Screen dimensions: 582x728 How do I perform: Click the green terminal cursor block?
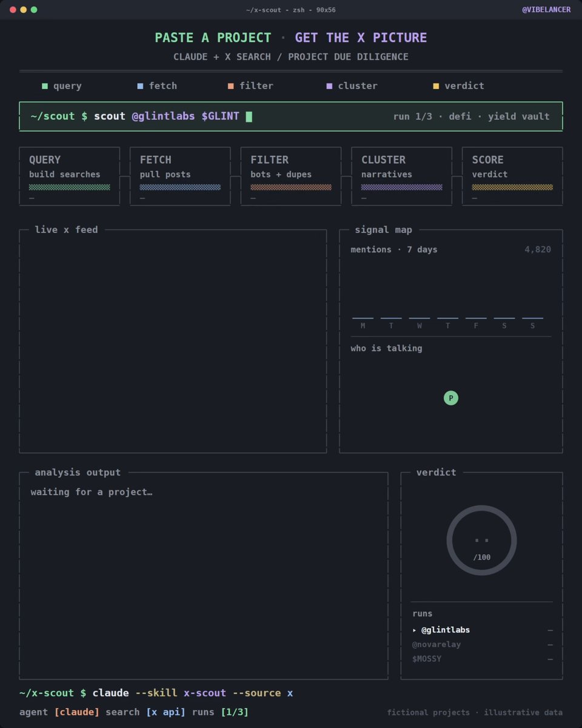[249, 116]
